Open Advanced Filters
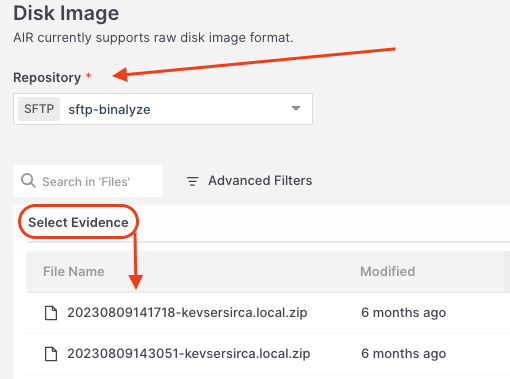This screenshot has height=379, width=510. (249, 181)
